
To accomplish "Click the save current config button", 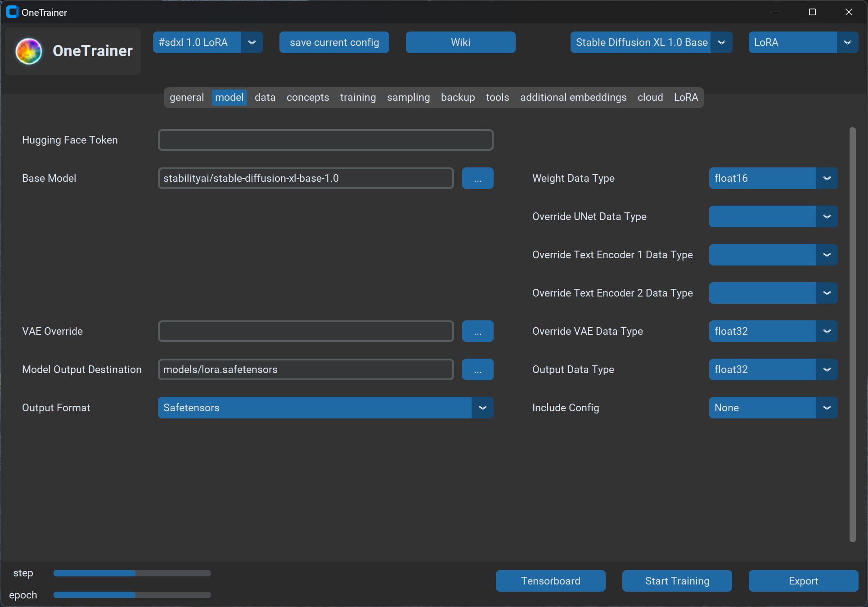I will (x=334, y=42).
